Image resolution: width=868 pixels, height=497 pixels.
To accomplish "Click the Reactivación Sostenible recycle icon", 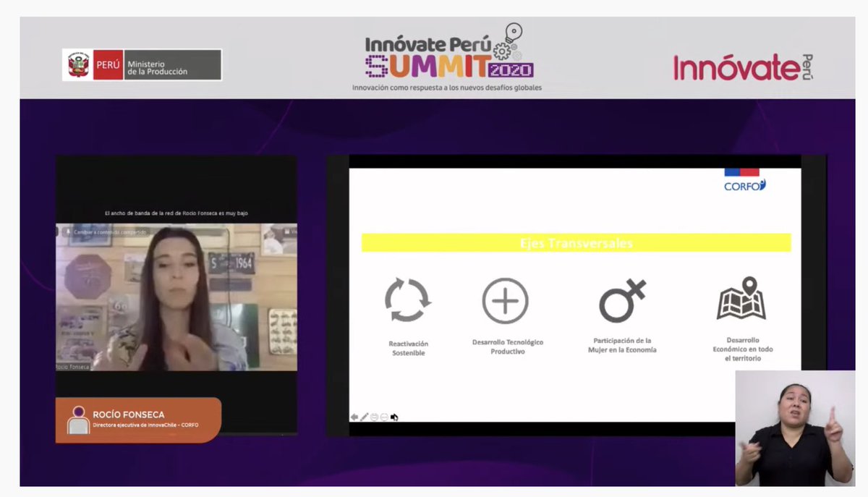I will pyautogui.click(x=407, y=300).
